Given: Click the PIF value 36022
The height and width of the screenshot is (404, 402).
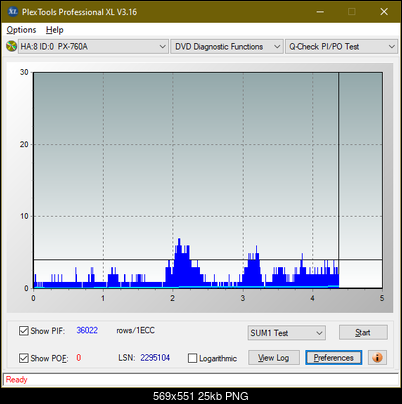Looking at the screenshot, I should click(87, 330).
